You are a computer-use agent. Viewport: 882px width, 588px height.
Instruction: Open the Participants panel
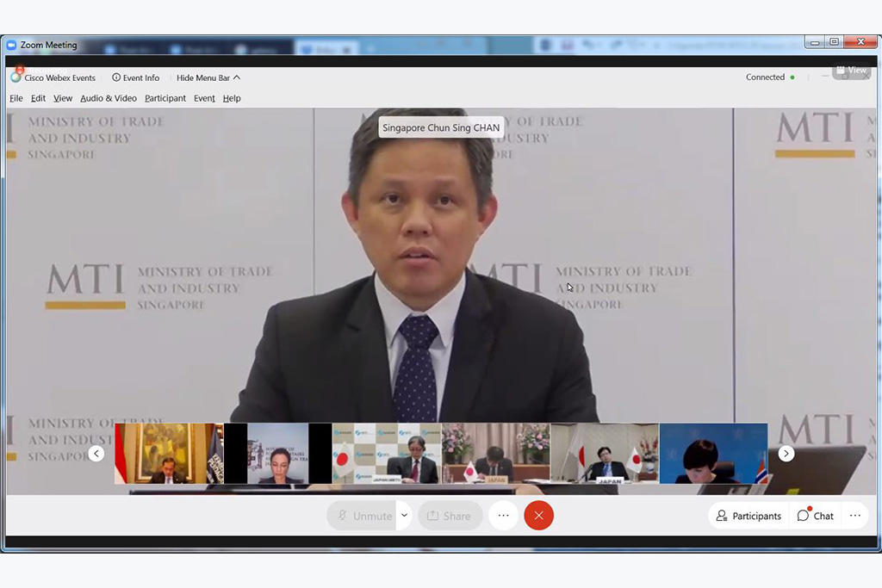748,516
